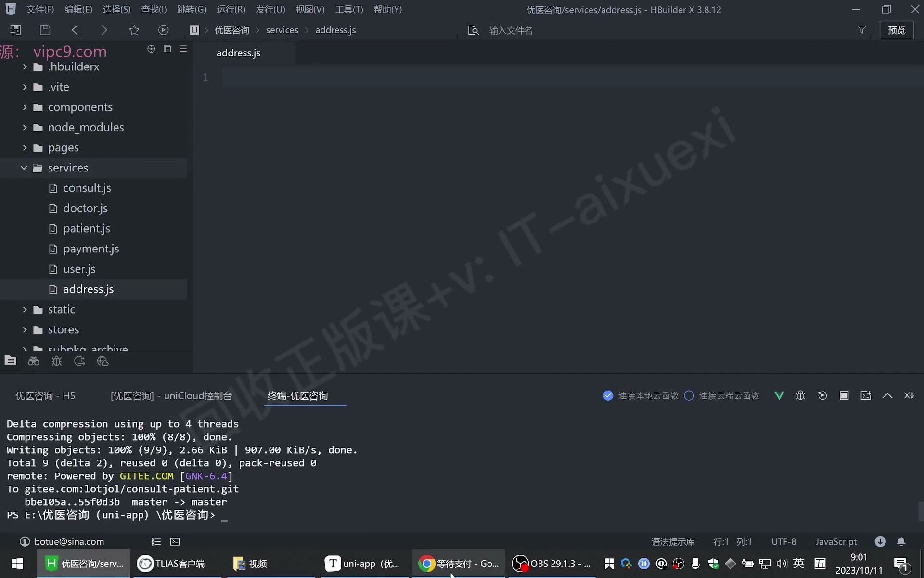The image size is (924, 578).
Task: Expand the node_modules folder
Action: (x=25, y=127)
